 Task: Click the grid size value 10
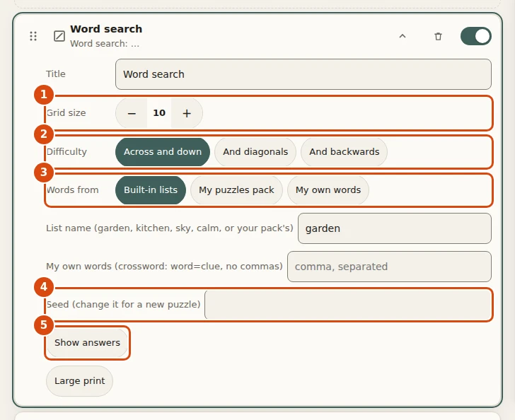(x=159, y=113)
